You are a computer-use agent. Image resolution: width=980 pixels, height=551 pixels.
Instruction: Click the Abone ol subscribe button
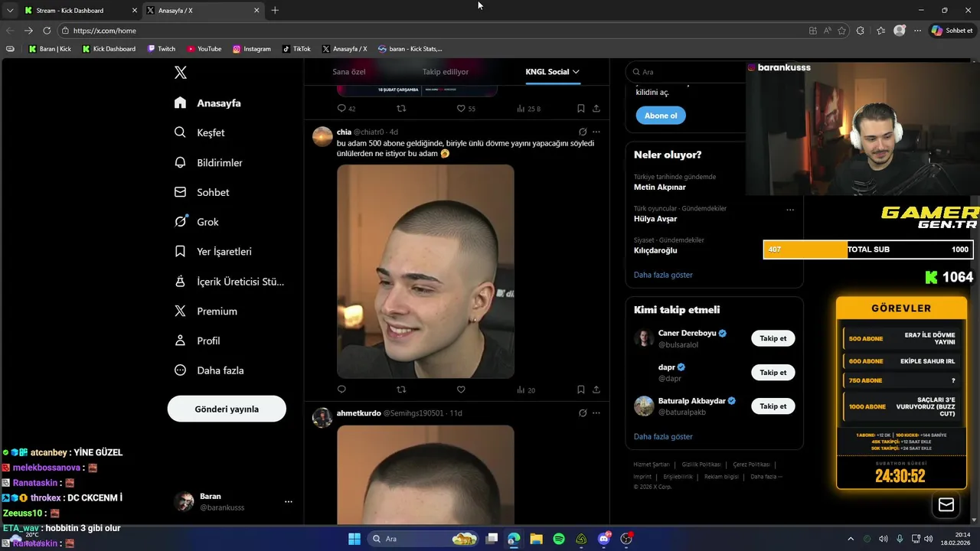(x=661, y=116)
